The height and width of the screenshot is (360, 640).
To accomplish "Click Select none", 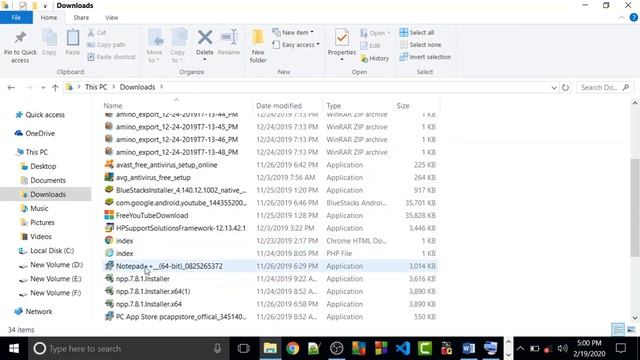I will 420,44.
